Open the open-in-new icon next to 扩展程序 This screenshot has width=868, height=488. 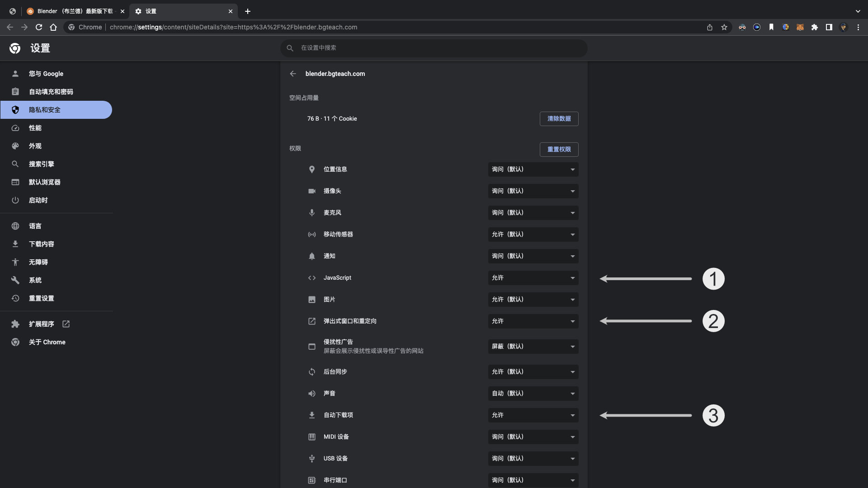[66, 324]
